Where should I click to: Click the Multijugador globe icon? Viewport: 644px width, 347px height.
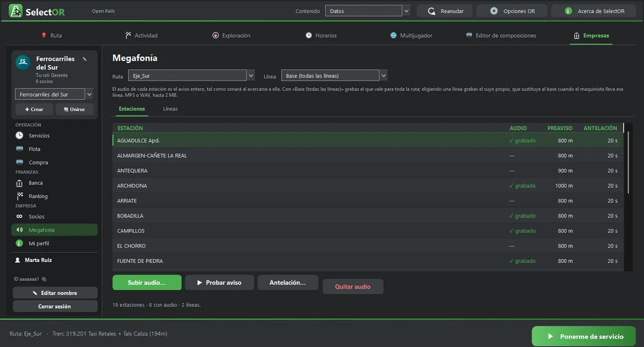point(393,35)
